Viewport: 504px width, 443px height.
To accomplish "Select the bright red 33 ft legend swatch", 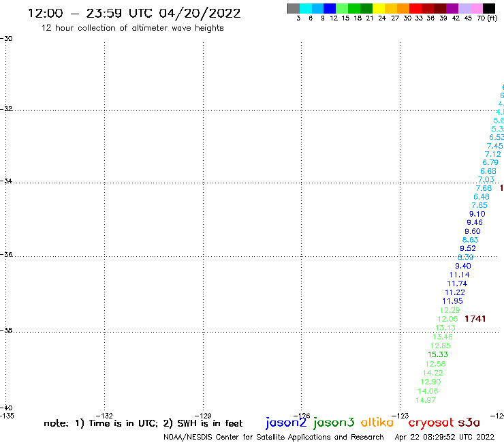I will [x=415, y=8].
